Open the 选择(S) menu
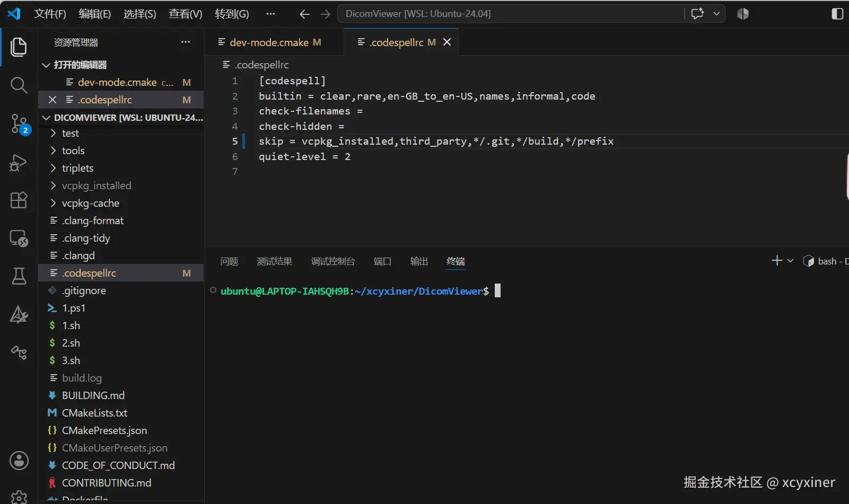The image size is (849, 504). pyautogui.click(x=140, y=14)
